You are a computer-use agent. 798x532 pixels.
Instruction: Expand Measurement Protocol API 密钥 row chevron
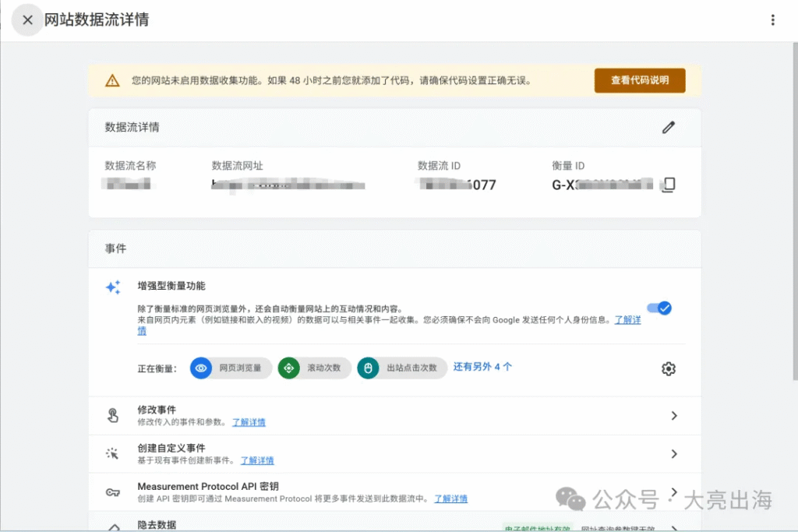(x=674, y=492)
